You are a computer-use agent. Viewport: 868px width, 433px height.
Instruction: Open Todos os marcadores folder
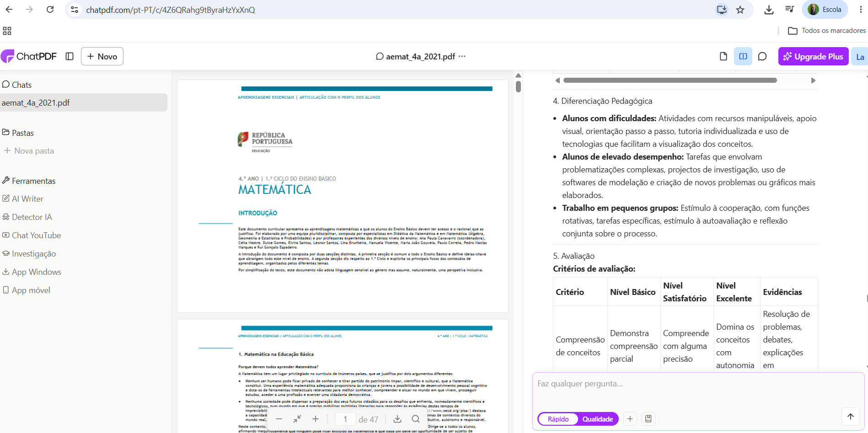pos(827,31)
